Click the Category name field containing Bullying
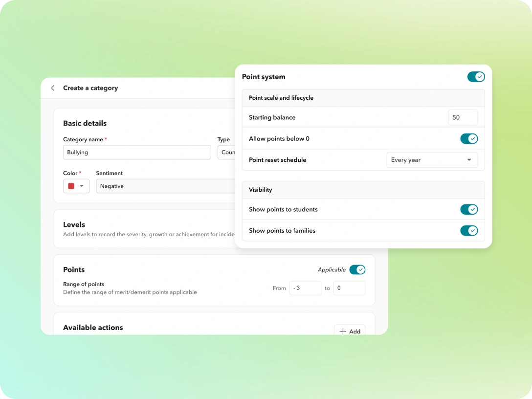532x399 pixels. pyautogui.click(x=137, y=153)
